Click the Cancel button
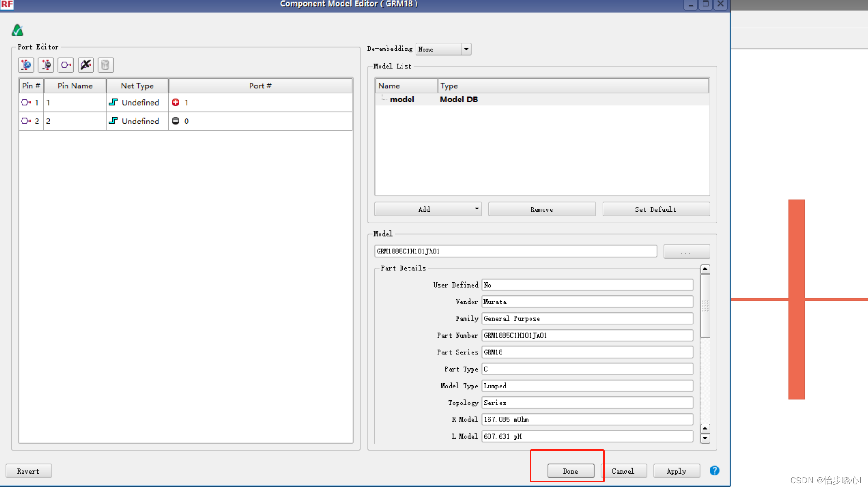This screenshot has height=489, width=868. point(623,471)
